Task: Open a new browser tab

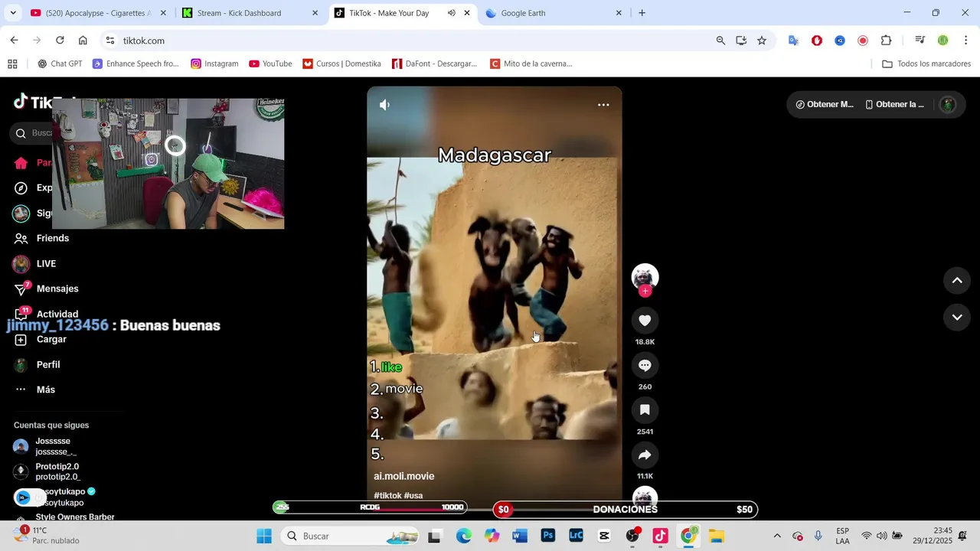Action: click(x=642, y=13)
